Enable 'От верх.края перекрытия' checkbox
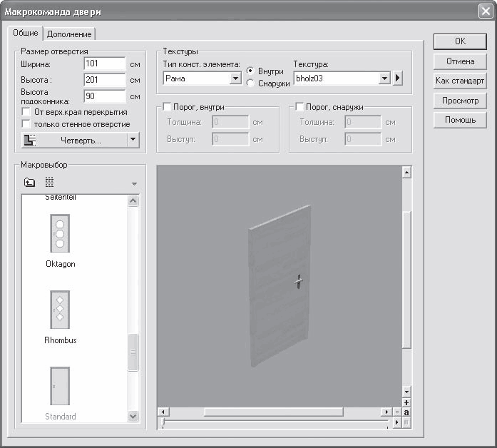The width and height of the screenshot is (497, 448). [26, 113]
